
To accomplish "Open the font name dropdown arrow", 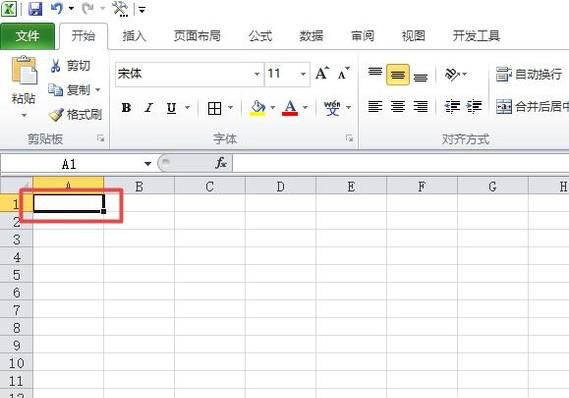I will (257, 74).
